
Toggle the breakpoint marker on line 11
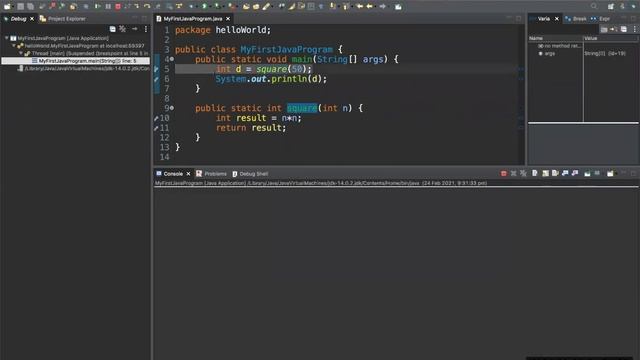[x=156, y=128]
